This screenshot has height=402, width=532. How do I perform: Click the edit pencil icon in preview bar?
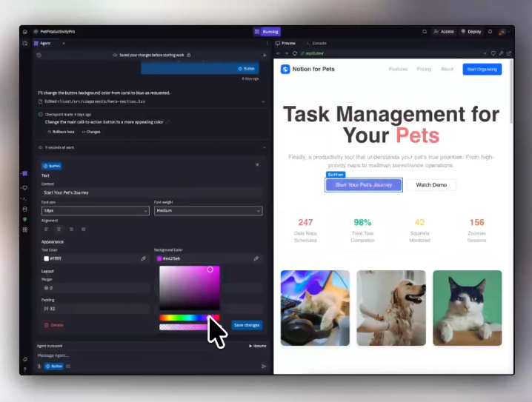point(501,53)
